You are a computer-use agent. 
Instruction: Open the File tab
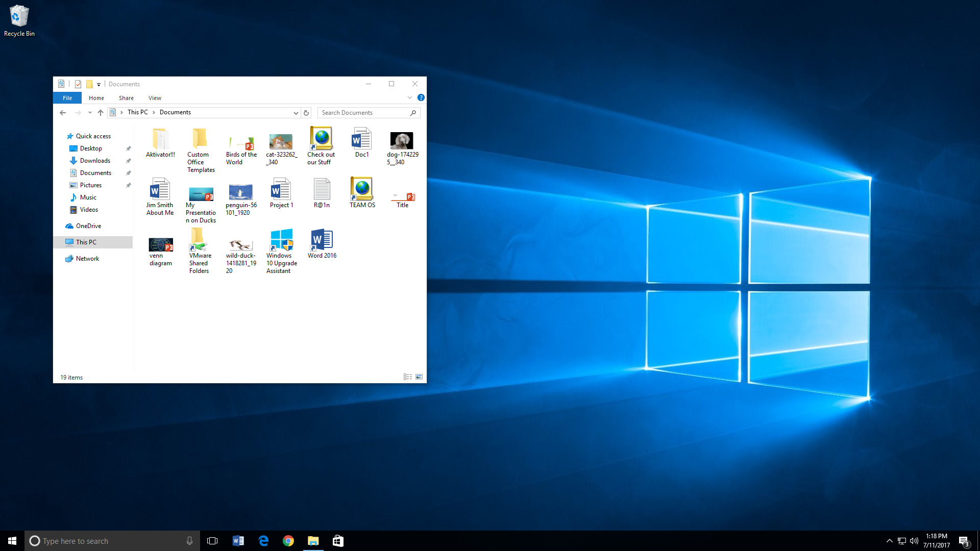point(67,98)
